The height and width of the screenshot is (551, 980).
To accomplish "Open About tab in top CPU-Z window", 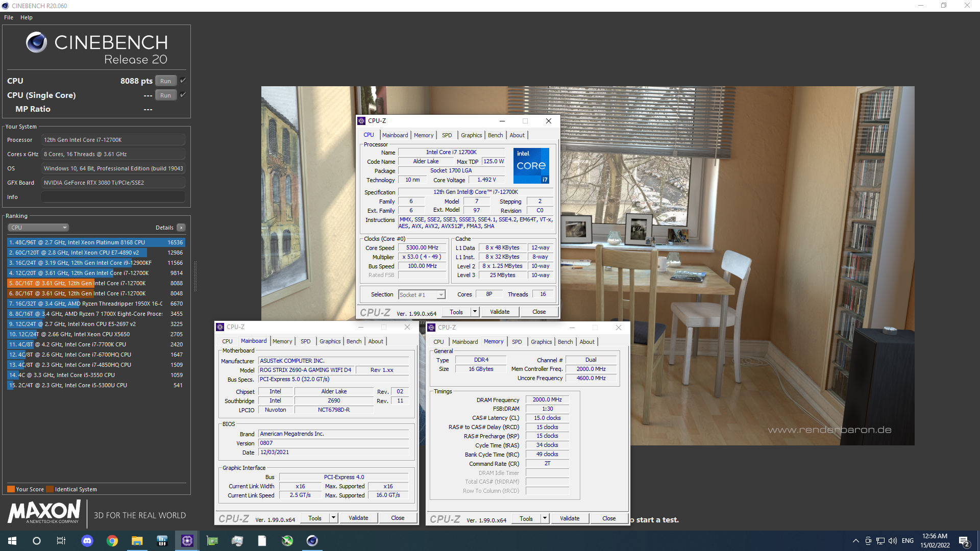I will (x=517, y=135).
